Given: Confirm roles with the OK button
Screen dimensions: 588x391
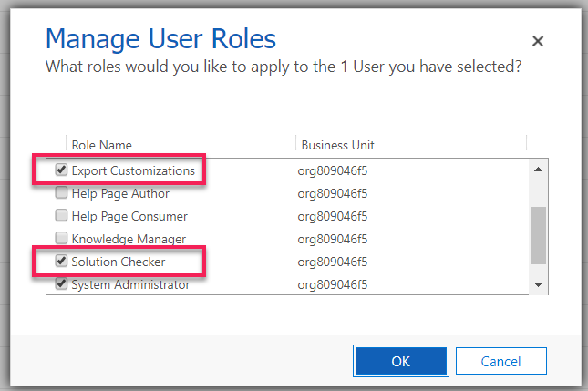Looking at the screenshot, I should 401,361.
